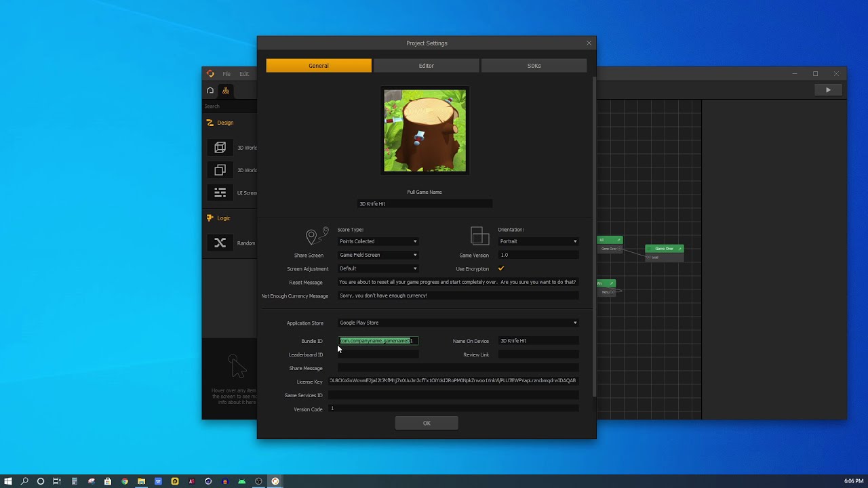This screenshot has width=868, height=488.
Task: Change the Orientation dropdown from Portrait
Action: (538, 241)
